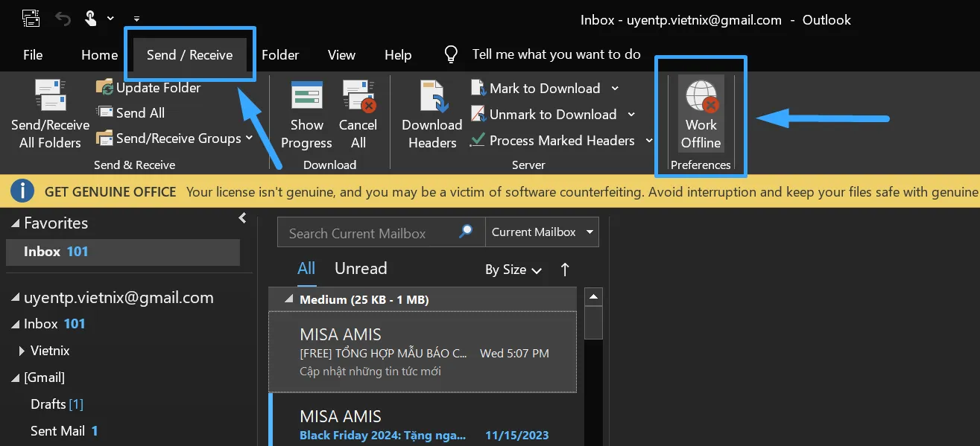Collapse the Medium (25 KB - 1 MB) group

(x=290, y=299)
